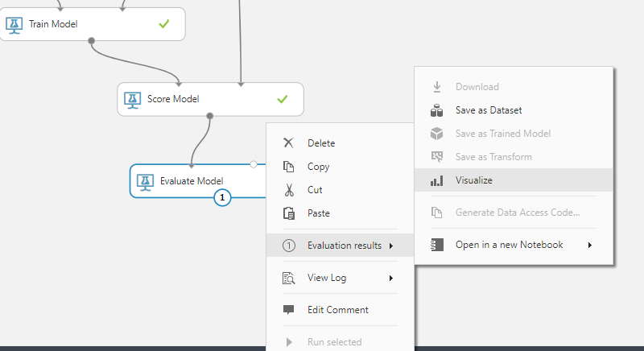Click the Paste clipboard icon
The height and width of the screenshot is (351, 644).
[x=289, y=213]
